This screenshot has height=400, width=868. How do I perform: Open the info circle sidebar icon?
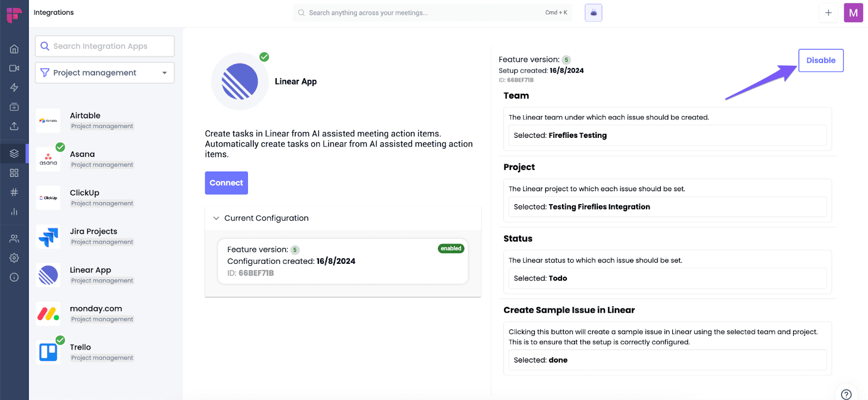14,277
